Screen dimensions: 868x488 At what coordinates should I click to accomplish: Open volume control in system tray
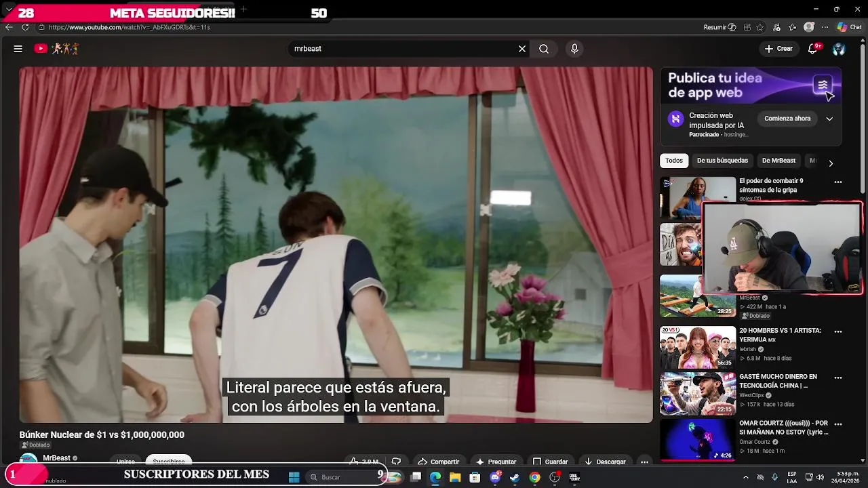pyautogui.click(x=820, y=477)
